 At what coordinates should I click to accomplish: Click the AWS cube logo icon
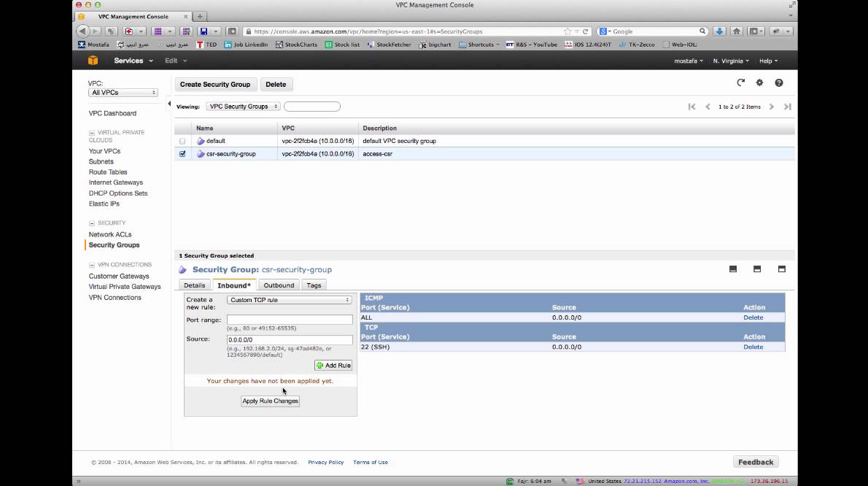coord(93,61)
